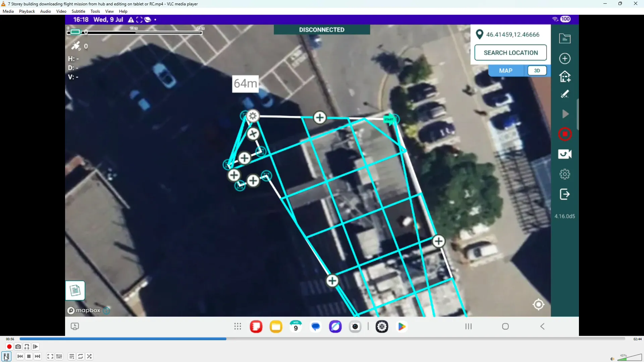Open the mission files folder icon
The height and width of the screenshot is (362, 644).
[565, 38]
